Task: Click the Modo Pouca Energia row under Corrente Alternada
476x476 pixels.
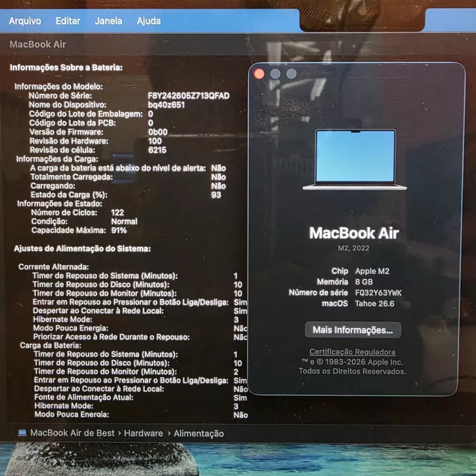Action: pos(140,328)
